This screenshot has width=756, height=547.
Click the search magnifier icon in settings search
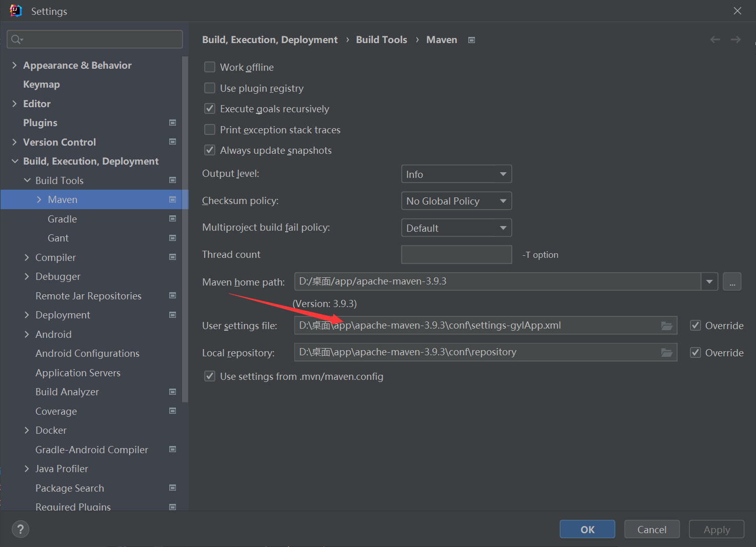pyautogui.click(x=17, y=39)
